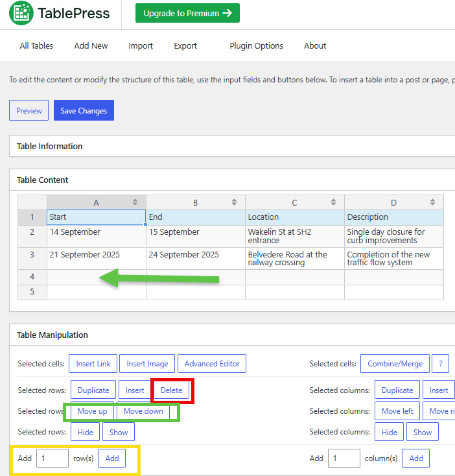Click 'Belvedere Road' location cell
Image resolution: width=455 pixels, height=476 pixels.
[294, 258]
